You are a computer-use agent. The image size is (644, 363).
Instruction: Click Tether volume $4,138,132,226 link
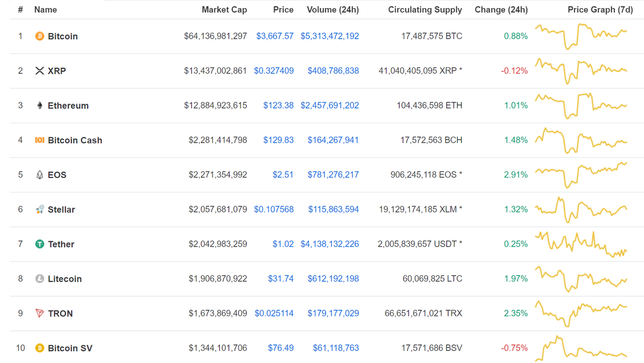pos(330,244)
